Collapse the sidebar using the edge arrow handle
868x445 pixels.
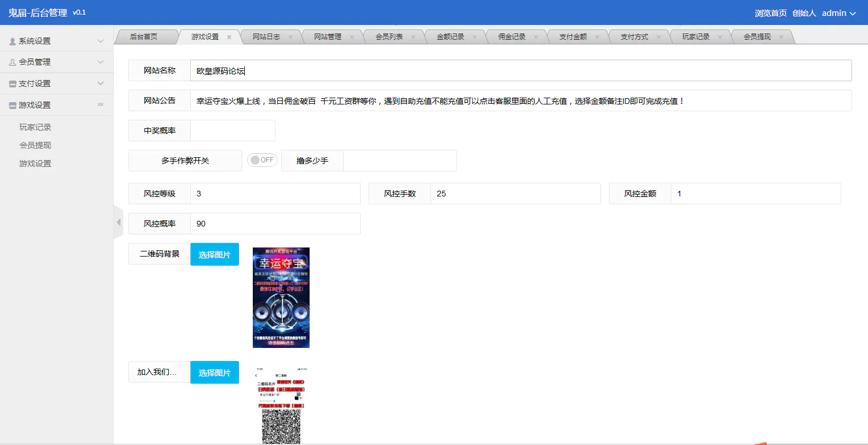pos(119,222)
